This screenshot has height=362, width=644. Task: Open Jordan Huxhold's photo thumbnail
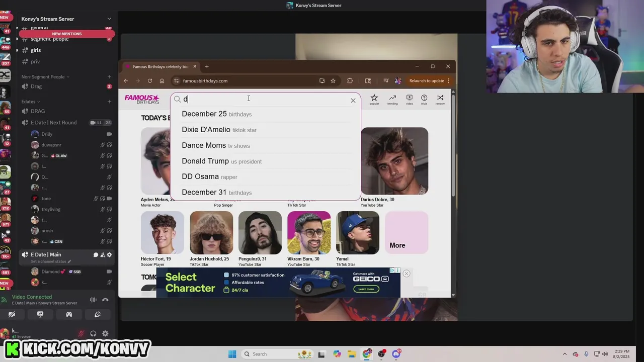[211, 233]
